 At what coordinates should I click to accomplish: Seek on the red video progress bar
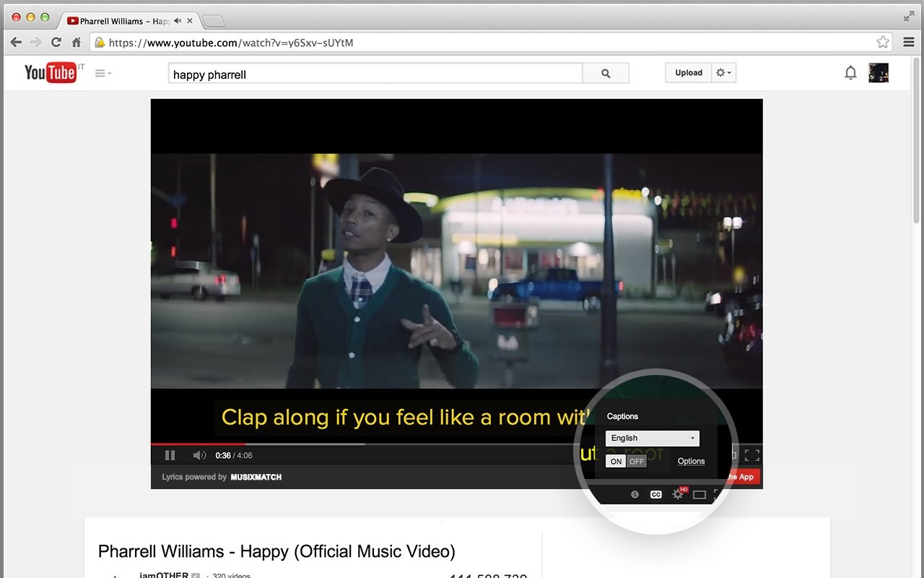[x=198, y=444]
